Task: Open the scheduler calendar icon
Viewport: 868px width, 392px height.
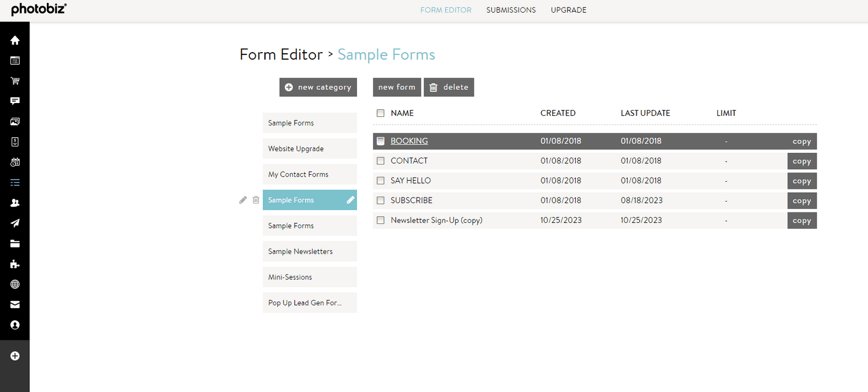Action: pyautogui.click(x=15, y=162)
